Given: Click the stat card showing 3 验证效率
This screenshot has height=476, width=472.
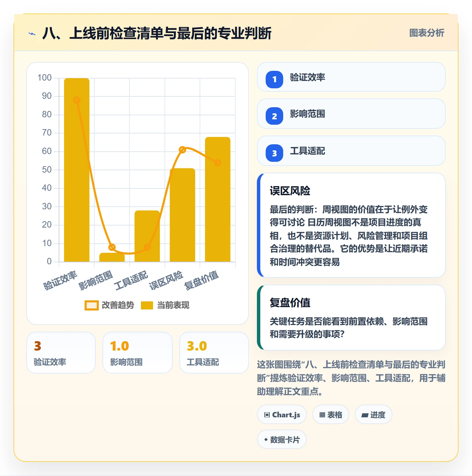Looking at the screenshot, I should [61, 353].
